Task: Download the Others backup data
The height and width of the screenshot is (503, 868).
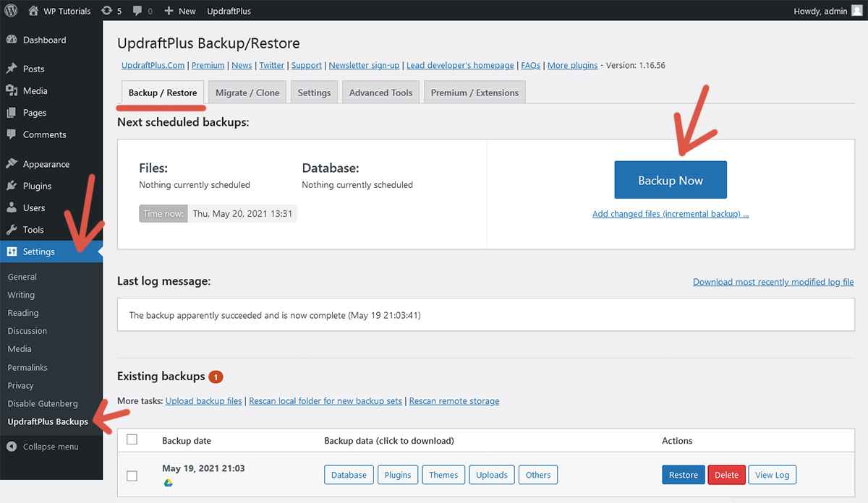Action: pyautogui.click(x=538, y=475)
